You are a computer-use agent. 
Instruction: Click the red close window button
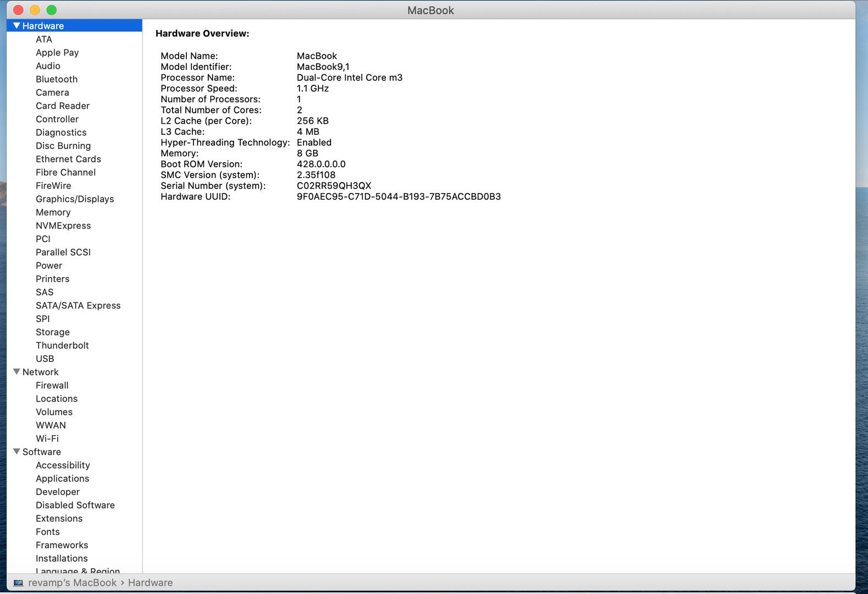tap(18, 10)
